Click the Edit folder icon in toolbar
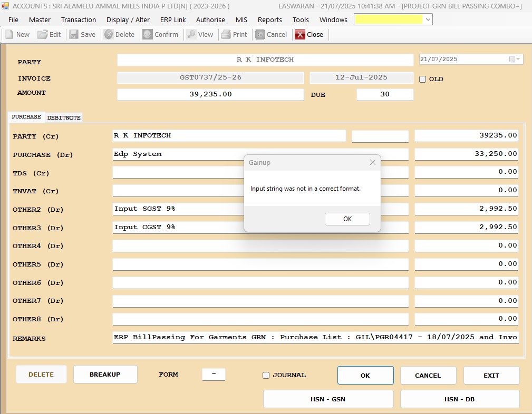 coord(42,34)
